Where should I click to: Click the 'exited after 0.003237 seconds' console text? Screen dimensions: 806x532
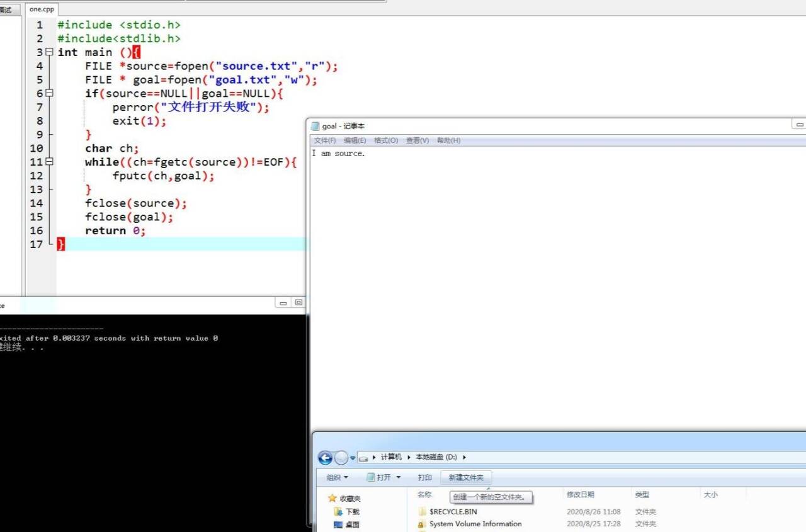[x=109, y=338]
